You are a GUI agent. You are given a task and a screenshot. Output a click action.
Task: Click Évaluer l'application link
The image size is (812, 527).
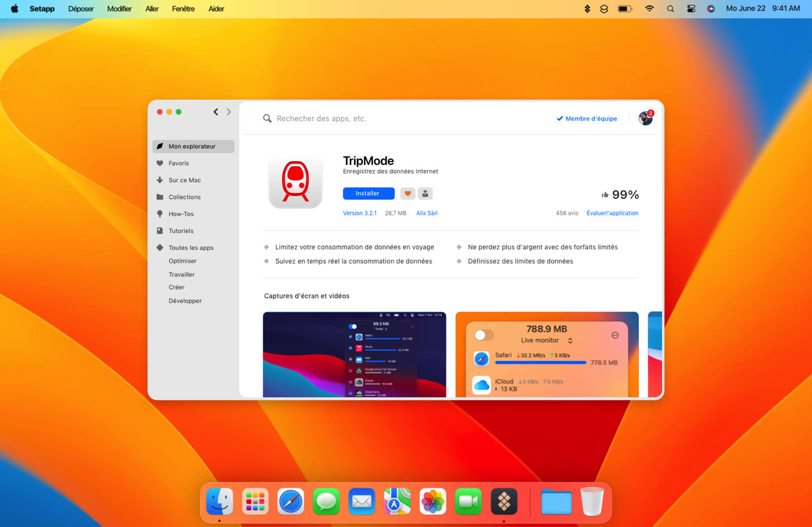[x=612, y=213]
